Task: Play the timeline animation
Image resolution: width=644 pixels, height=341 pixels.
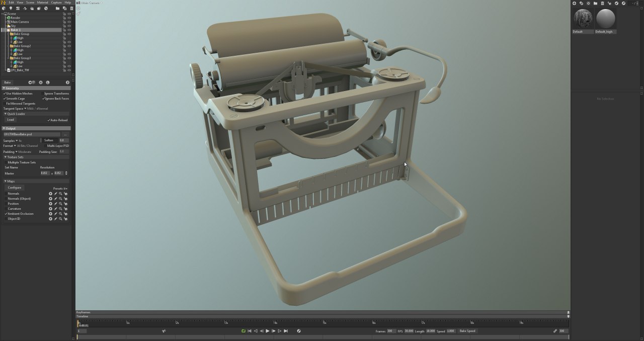Action: point(268,331)
